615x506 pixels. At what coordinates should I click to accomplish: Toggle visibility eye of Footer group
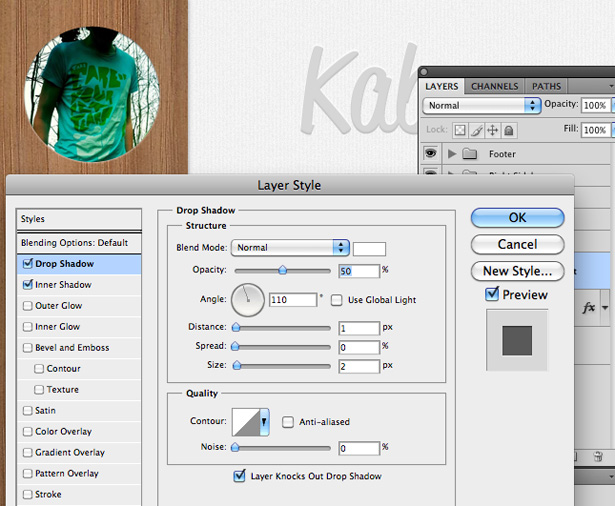pyautogui.click(x=430, y=153)
